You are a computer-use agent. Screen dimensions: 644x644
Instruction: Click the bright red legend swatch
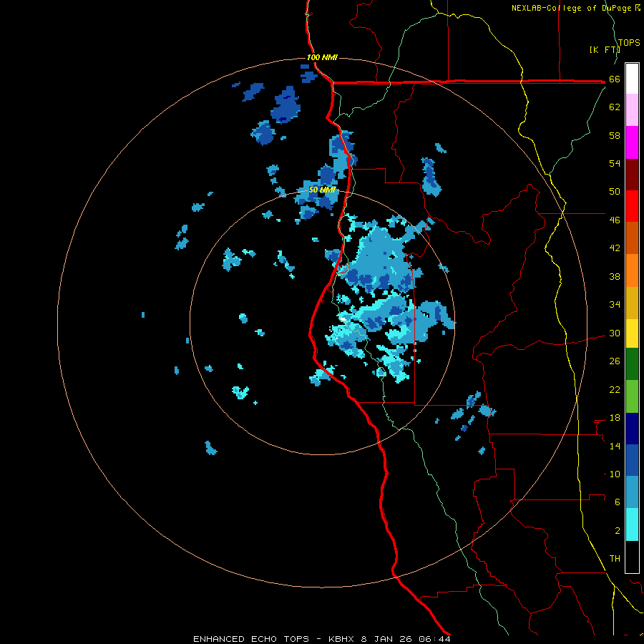coord(632,206)
